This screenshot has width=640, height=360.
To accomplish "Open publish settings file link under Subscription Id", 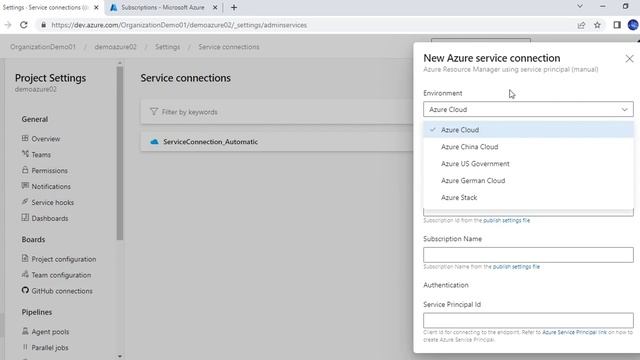I will [x=507, y=220].
